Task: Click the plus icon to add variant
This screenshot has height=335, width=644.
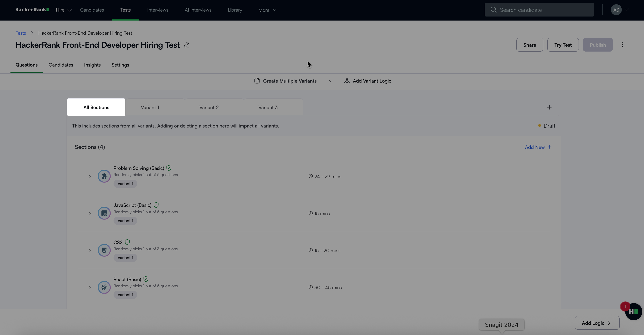Action: pyautogui.click(x=549, y=107)
